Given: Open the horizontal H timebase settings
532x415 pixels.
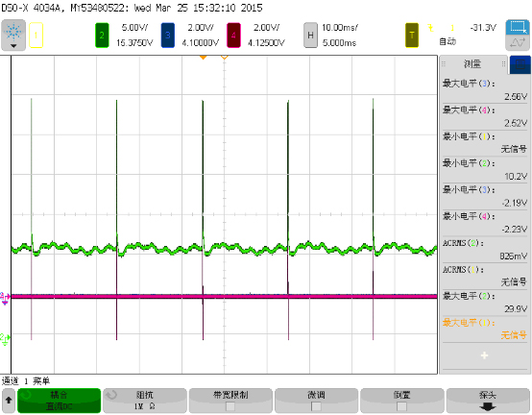Looking at the screenshot, I should tap(310, 35).
